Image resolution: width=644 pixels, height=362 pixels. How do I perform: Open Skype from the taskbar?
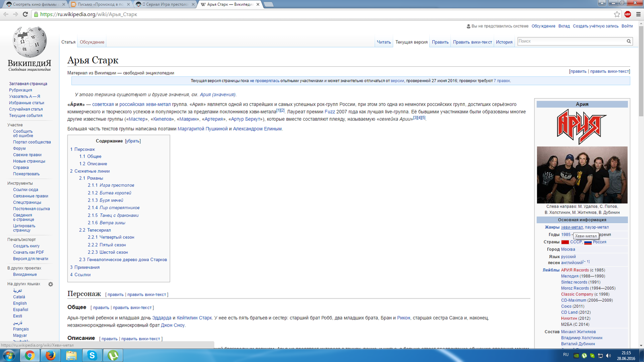pyautogui.click(x=92, y=355)
